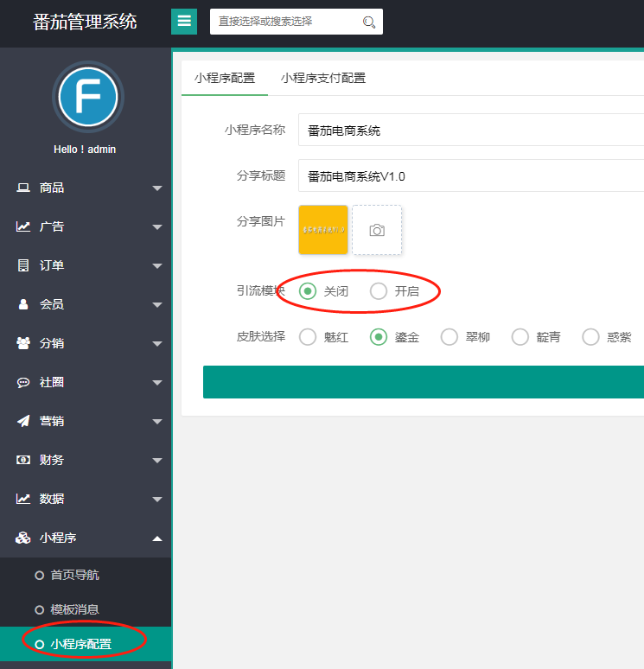The width and height of the screenshot is (644, 669).
Task: Select the 开启 radio for 引流模块
Action: click(379, 291)
